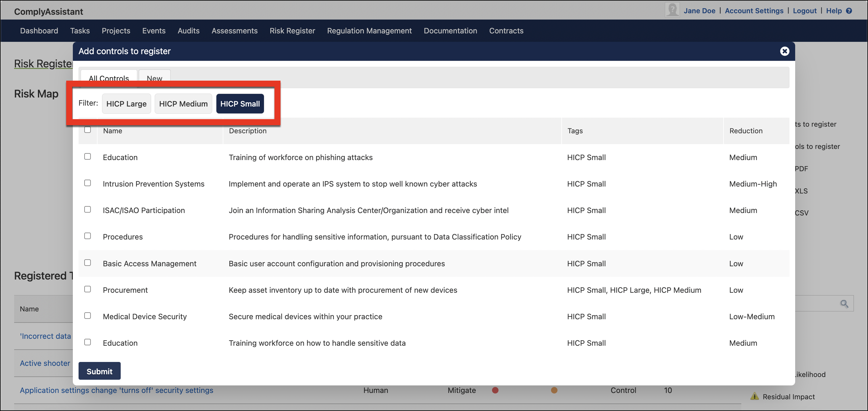Sort controls by Name column header
The width and height of the screenshot is (868, 411).
pyautogui.click(x=113, y=131)
